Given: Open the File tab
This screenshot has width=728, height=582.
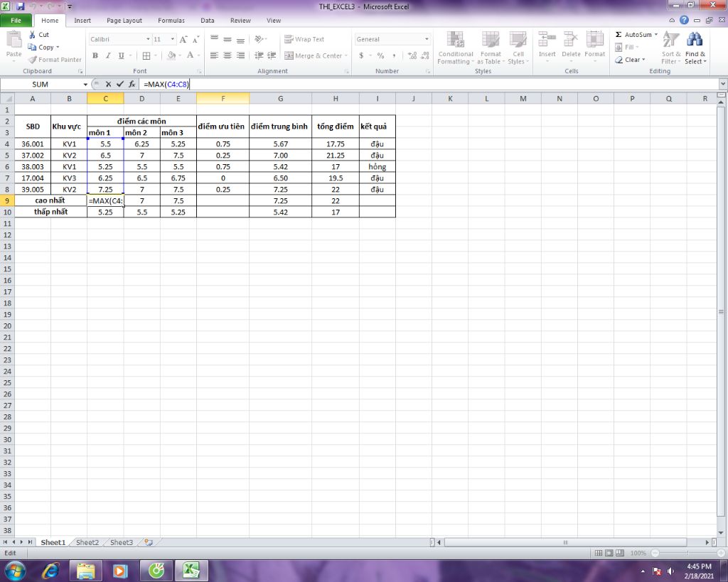Looking at the screenshot, I should tap(16, 21).
